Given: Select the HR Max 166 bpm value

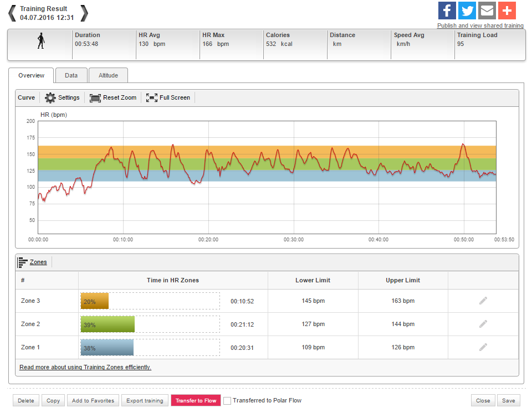Looking at the screenshot, I should coord(216,44).
